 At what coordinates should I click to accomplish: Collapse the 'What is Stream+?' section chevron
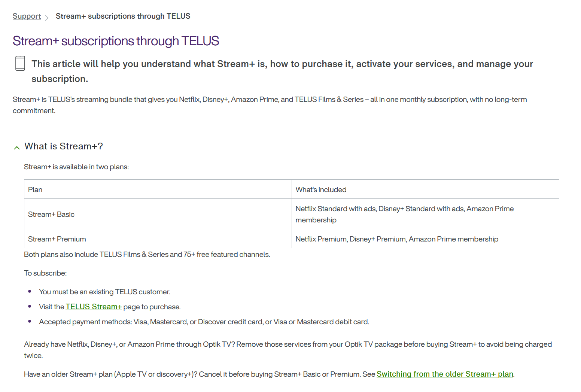tap(17, 148)
